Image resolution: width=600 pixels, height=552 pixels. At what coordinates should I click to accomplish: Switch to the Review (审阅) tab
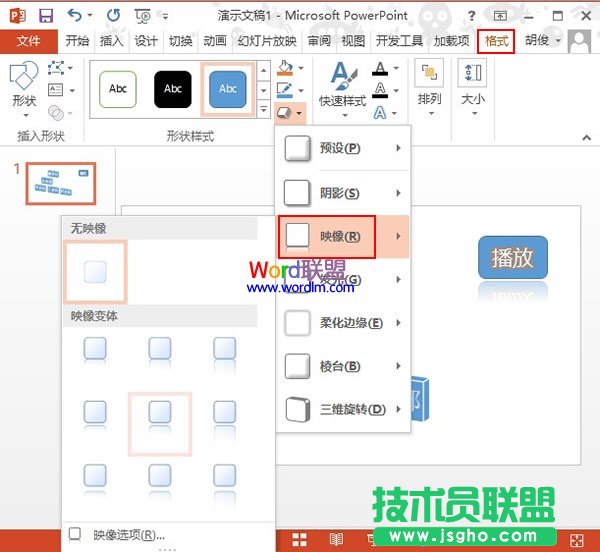(319, 41)
